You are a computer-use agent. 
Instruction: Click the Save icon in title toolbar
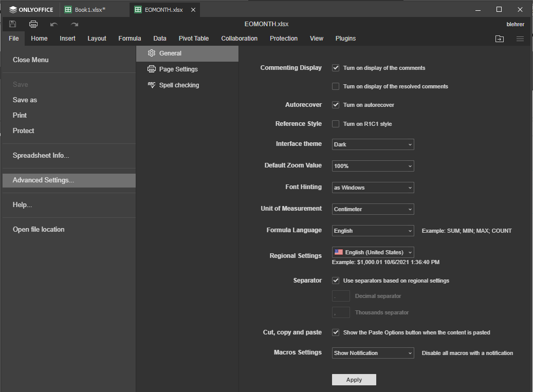click(12, 24)
